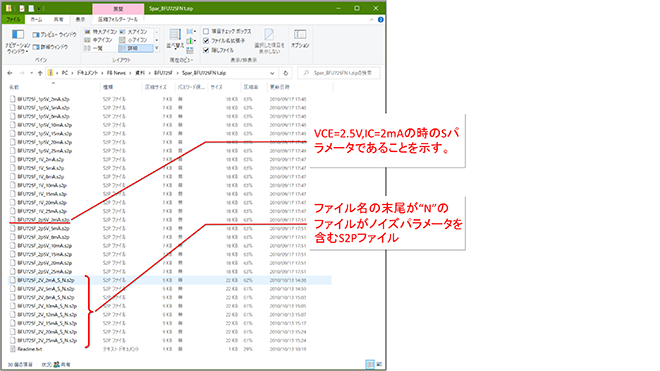Toggle the Details pane (詳細ウィンドウ)
This screenshot has height=371, width=660.
click(x=51, y=47)
